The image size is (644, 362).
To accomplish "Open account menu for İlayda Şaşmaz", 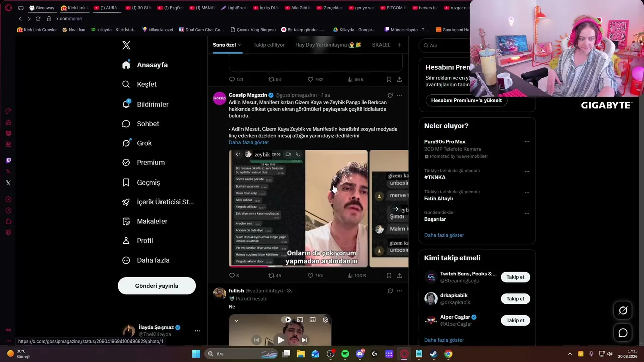I will [197, 331].
